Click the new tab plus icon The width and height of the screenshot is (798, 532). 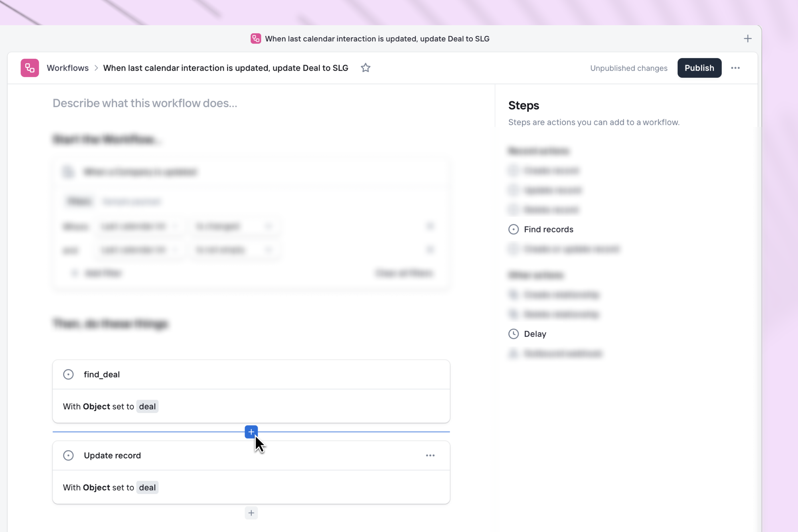pos(748,39)
